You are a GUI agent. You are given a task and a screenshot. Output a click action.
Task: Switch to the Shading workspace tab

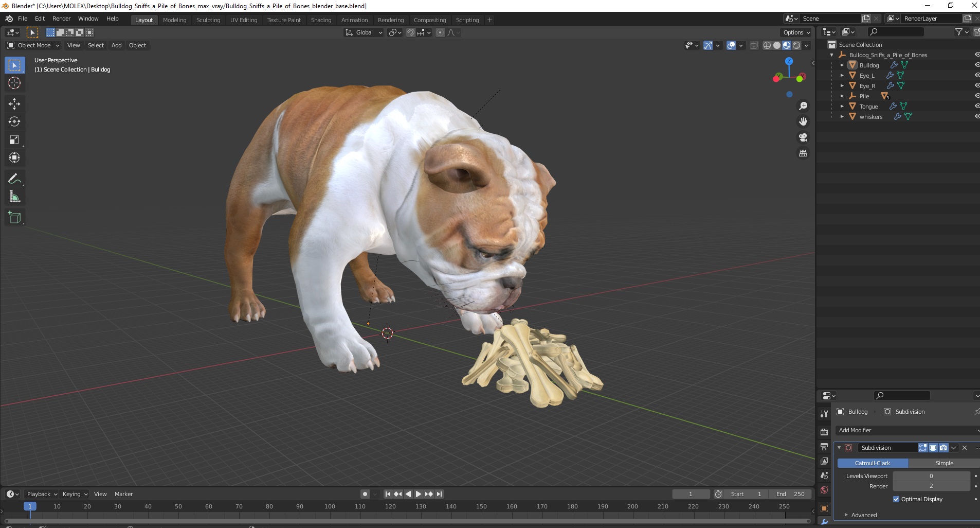[x=321, y=20]
